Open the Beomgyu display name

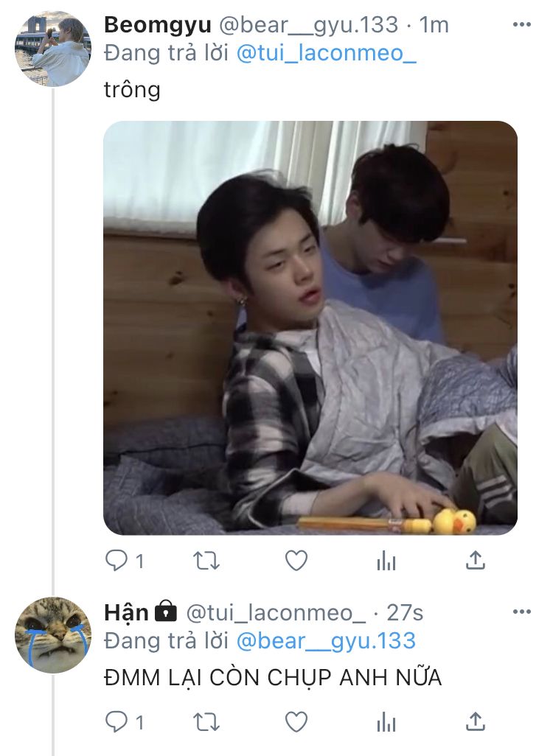pyautogui.click(x=157, y=24)
